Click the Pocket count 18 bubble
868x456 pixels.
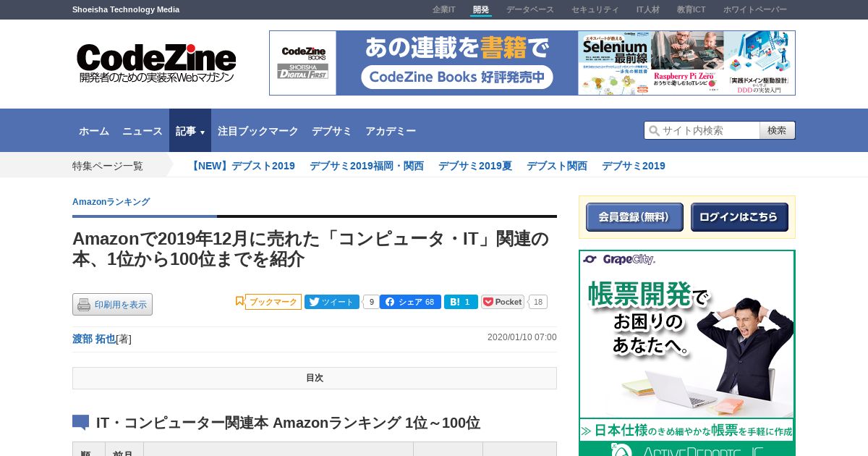click(538, 302)
